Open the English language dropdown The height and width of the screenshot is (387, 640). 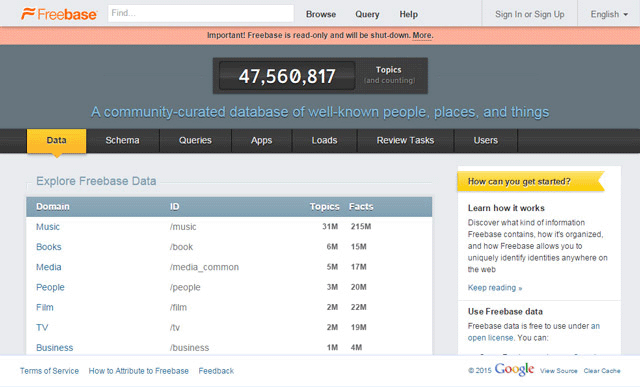[609, 14]
